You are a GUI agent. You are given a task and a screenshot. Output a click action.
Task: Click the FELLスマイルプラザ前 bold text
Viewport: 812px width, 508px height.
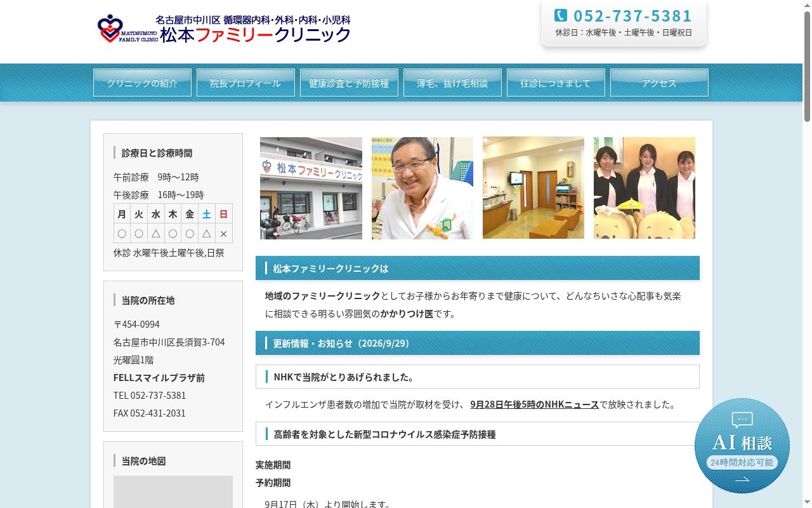click(x=159, y=378)
